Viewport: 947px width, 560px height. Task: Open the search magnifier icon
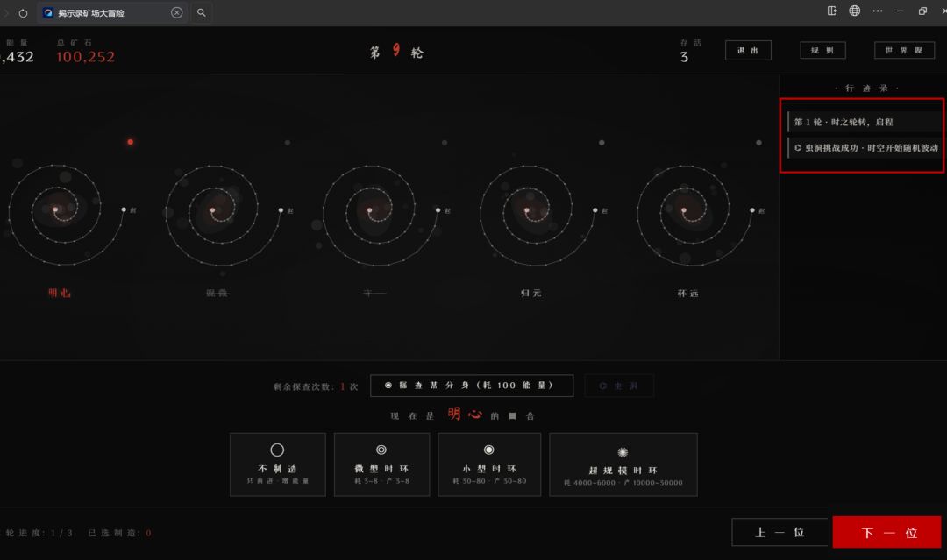201,12
